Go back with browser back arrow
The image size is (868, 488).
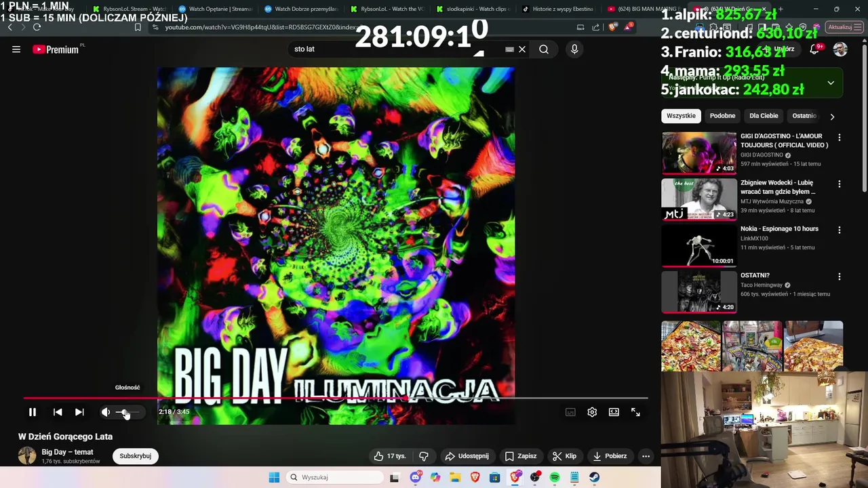point(9,27)
